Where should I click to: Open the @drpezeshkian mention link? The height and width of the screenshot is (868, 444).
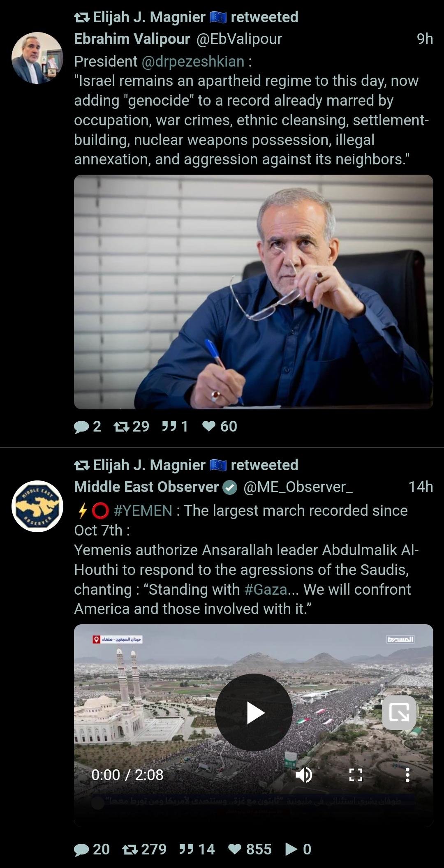(193, 61)
